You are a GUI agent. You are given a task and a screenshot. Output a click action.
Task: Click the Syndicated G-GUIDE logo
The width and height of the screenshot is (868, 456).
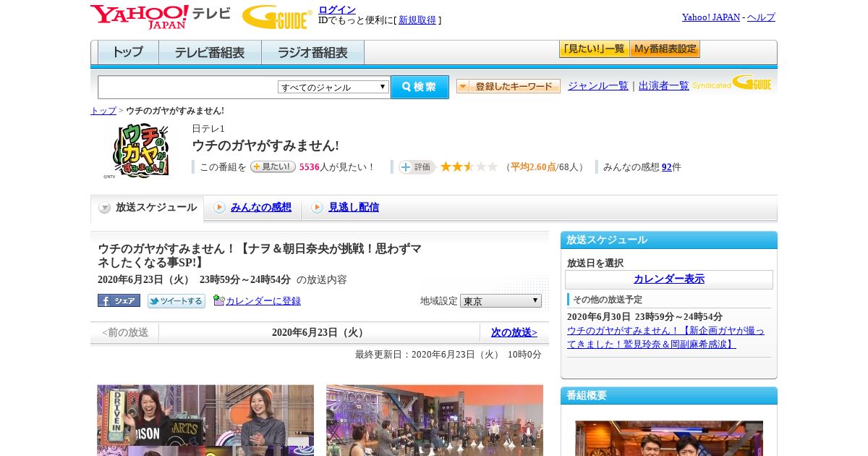[x=732, y=83]
